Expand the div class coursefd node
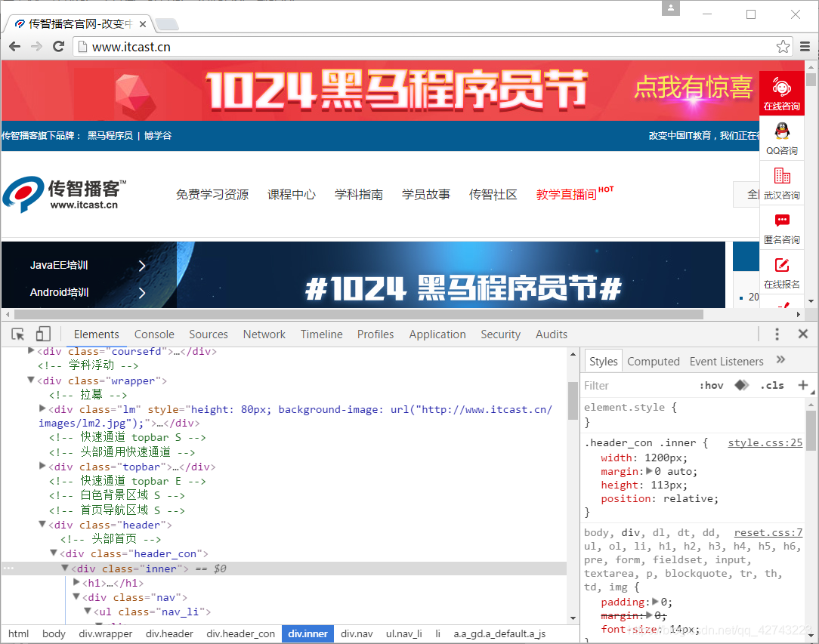The image size is (819, 644). (x=31, y=351)
